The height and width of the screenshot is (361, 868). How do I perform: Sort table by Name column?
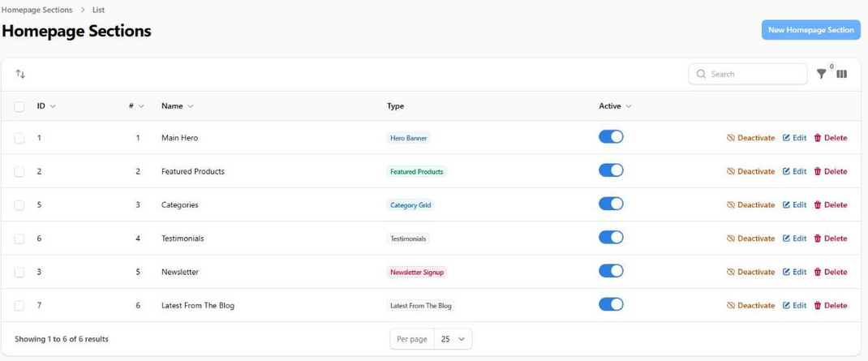(178, 106)
